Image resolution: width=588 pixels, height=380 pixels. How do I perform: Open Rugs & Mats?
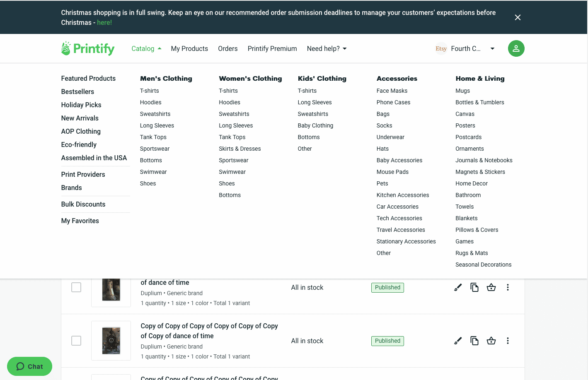pyautogui.click(x=472, y=253)
